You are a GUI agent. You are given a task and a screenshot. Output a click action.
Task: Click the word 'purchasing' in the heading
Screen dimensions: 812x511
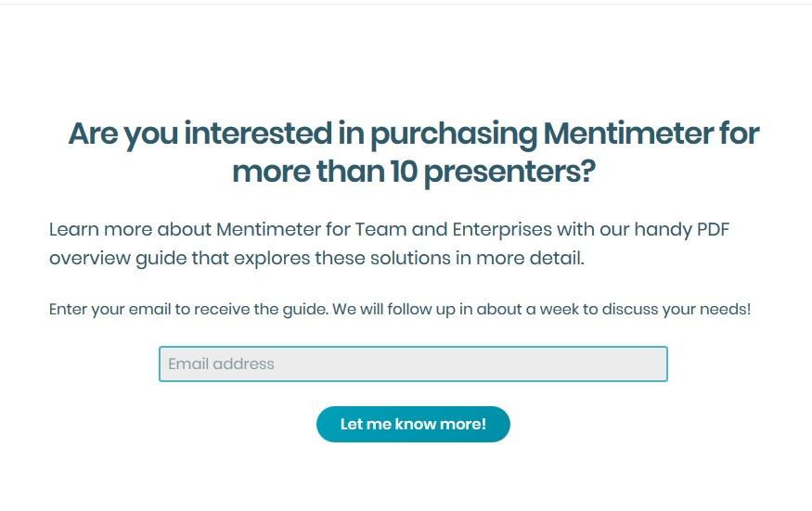tap(454, 134)
